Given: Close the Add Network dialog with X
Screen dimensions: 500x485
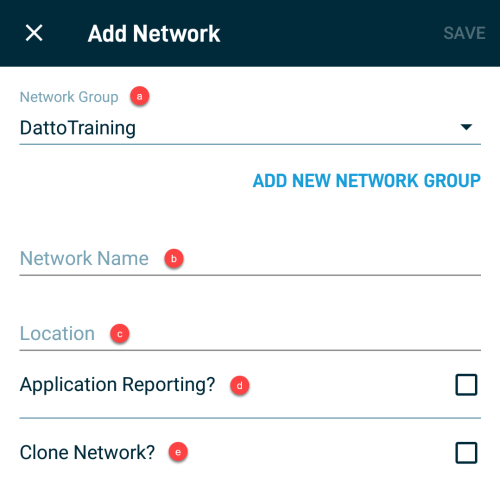Looking at the screenshot, I should pyautogui.click(x=34, y=33).
